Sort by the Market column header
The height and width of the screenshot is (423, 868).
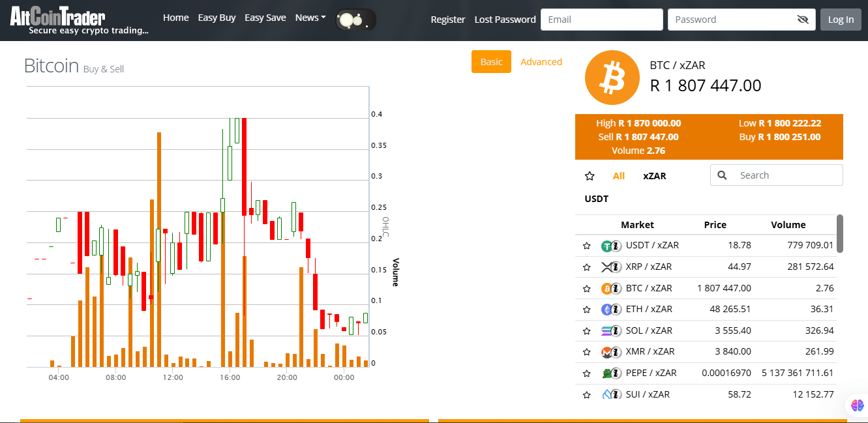[x=637, y=225]
